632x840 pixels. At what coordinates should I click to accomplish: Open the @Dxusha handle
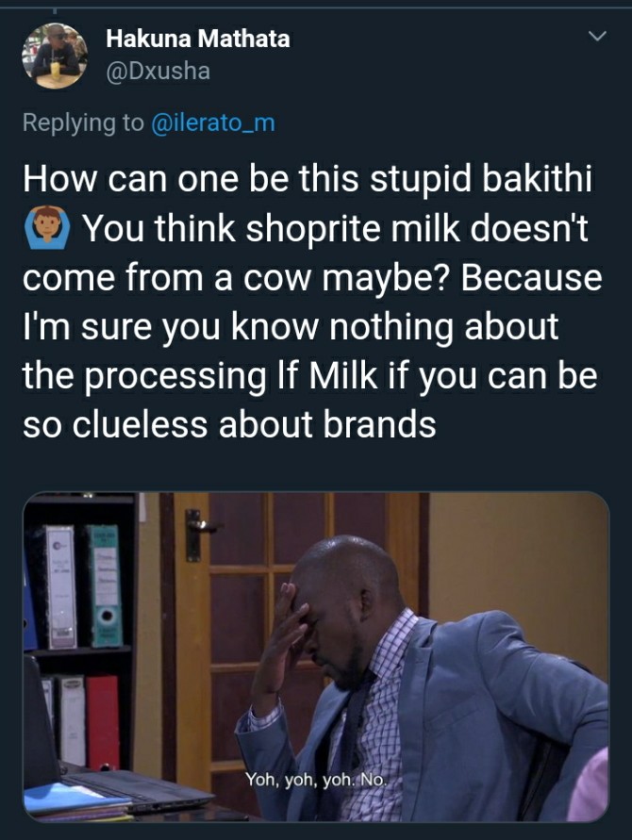(x=158, y=72)
